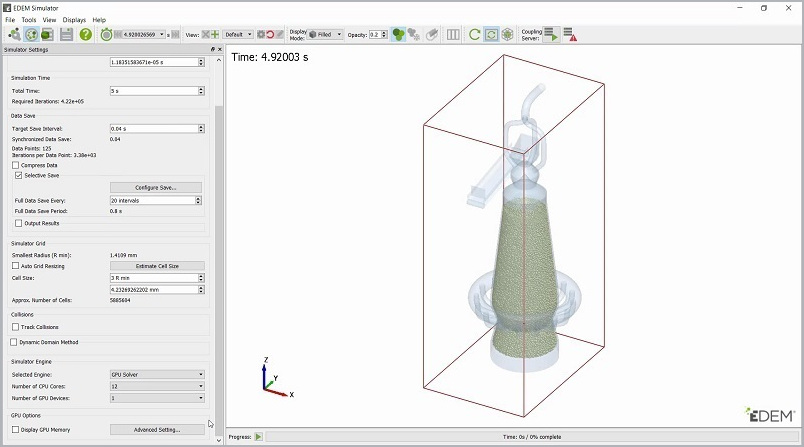This screenshot has height=447, width=804.
Task: Click the Total Time input field
Action: pyautogui.click(x=152, y=91)
